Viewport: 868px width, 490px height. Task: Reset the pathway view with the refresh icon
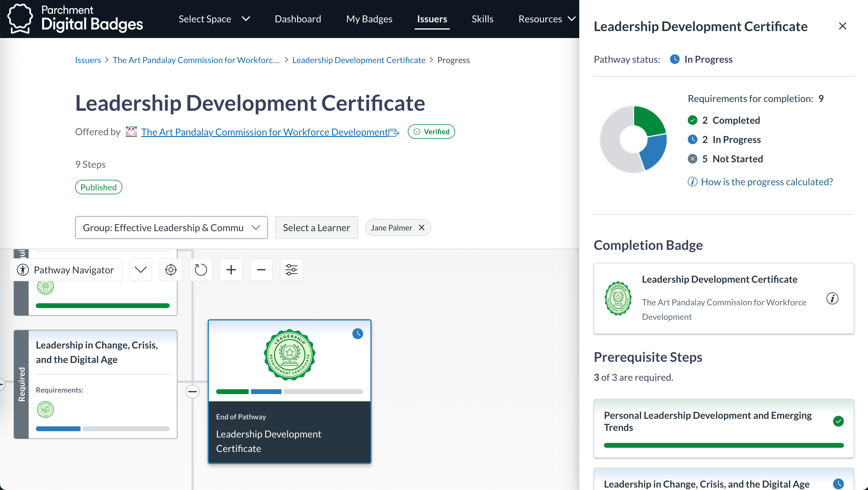[x=200, y=269]
